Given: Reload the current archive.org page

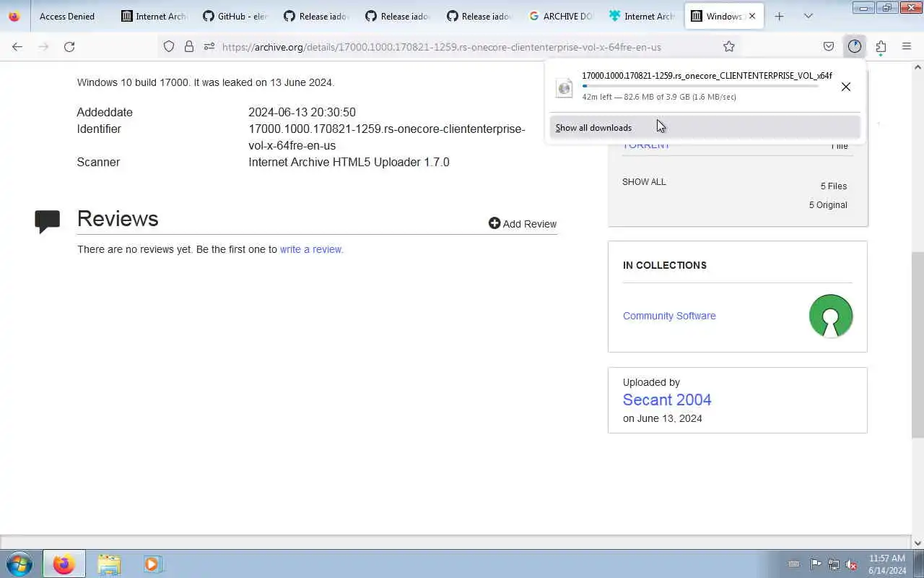Looking at the screenshot, I should click(x=69, y=47).
